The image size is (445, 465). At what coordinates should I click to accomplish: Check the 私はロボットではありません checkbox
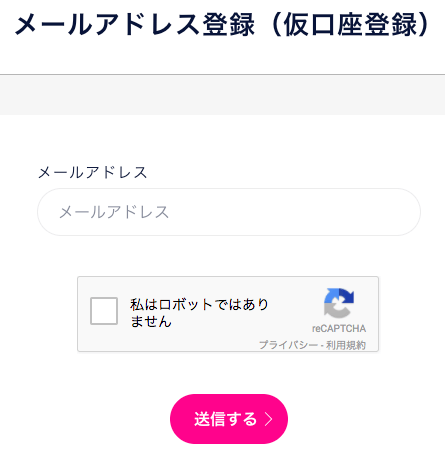[x=104, y=311]
